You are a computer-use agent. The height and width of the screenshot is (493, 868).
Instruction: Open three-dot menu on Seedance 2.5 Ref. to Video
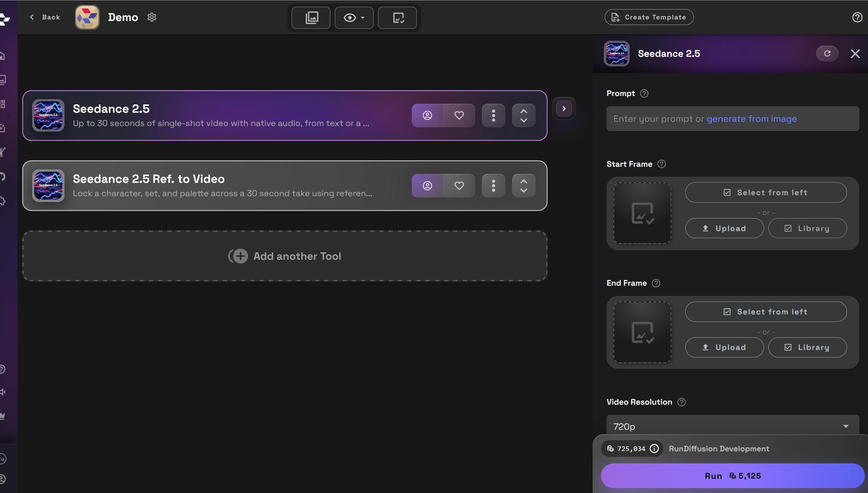click(x=493, y=186)
